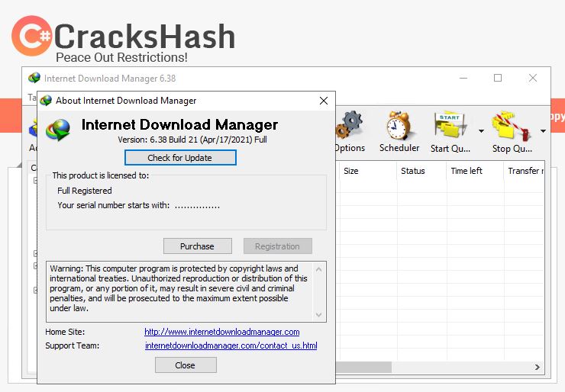The height and width of the screenshot is (392, 565).
Task: Open the internetdownloadmanager.com home site link
Action: [x=221, y=332]
